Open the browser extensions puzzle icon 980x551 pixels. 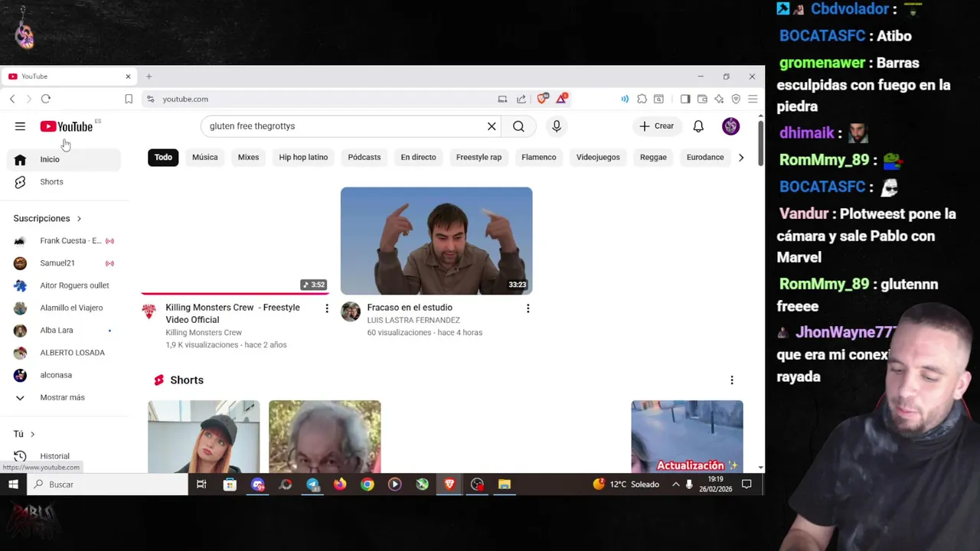(x=642, y=99)
